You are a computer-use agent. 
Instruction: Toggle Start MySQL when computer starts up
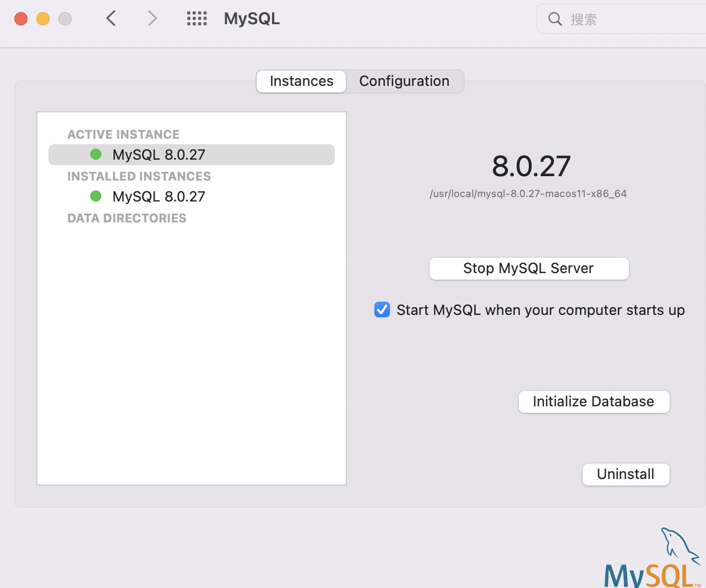click(x=382, y=310)
